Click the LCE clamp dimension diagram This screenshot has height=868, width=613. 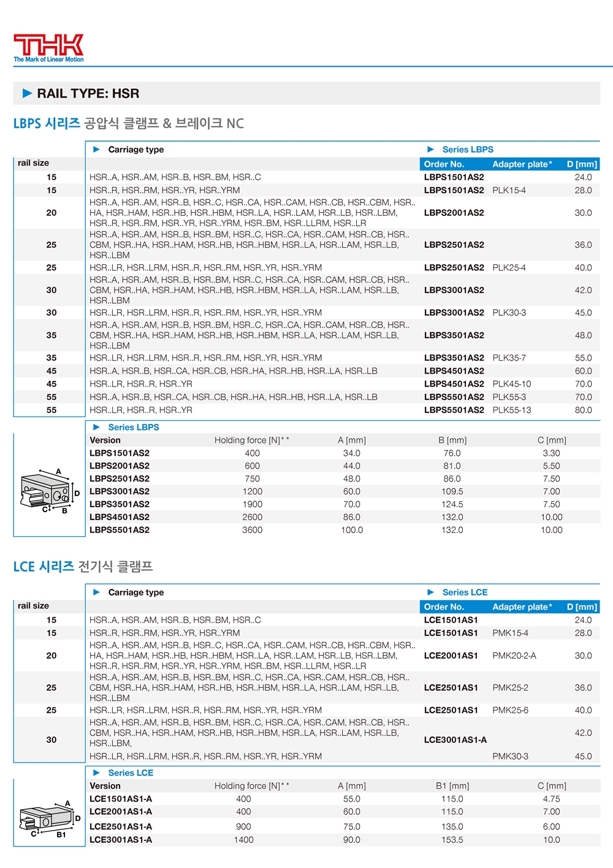pyautogui.click(x=50, y=819)
